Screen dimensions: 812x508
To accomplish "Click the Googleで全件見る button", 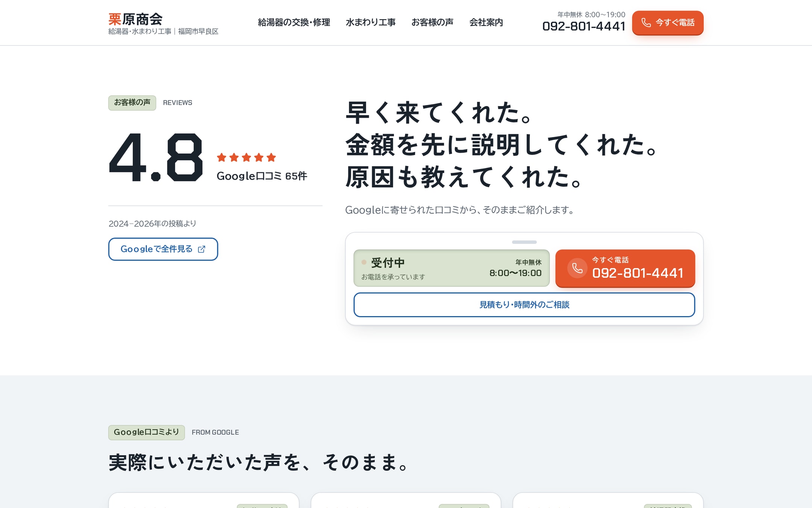I will point(163,249).
